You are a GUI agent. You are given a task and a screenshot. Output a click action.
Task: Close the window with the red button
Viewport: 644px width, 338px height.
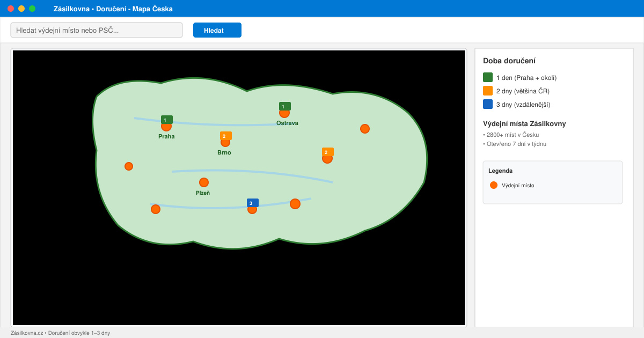11,9
